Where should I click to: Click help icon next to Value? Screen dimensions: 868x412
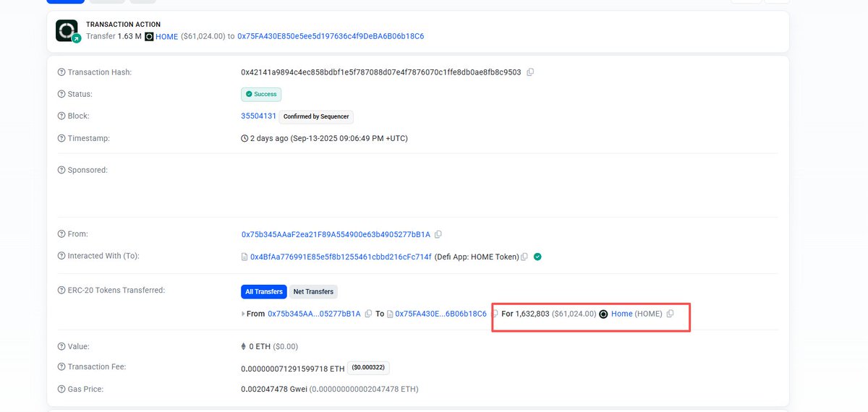point(61,346)
